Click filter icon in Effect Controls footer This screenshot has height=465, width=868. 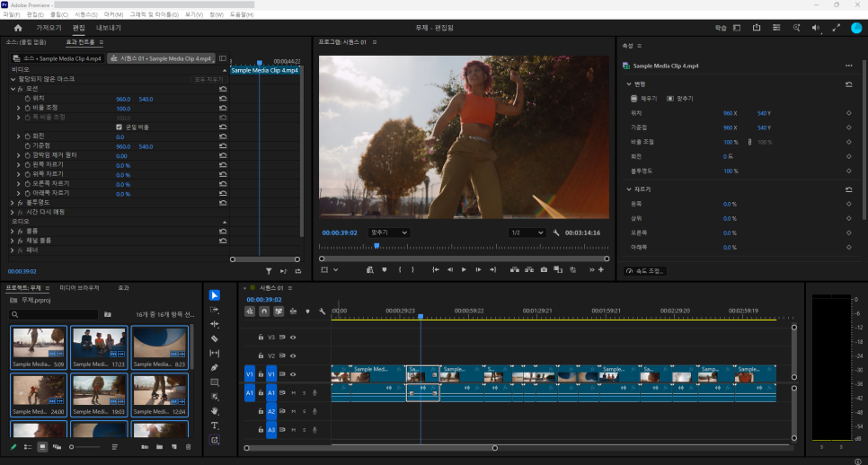tap(269, 271)
